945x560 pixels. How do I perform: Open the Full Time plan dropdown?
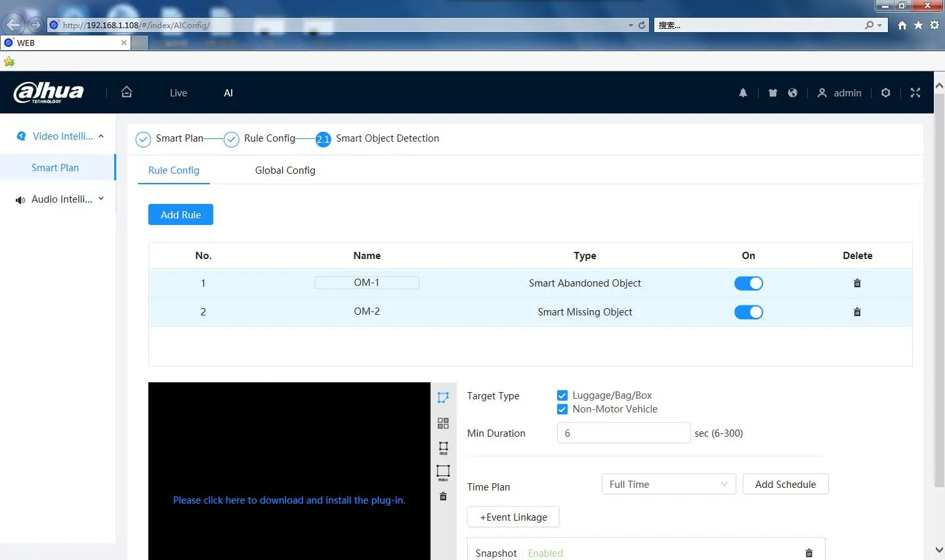(x=668, y=485)
